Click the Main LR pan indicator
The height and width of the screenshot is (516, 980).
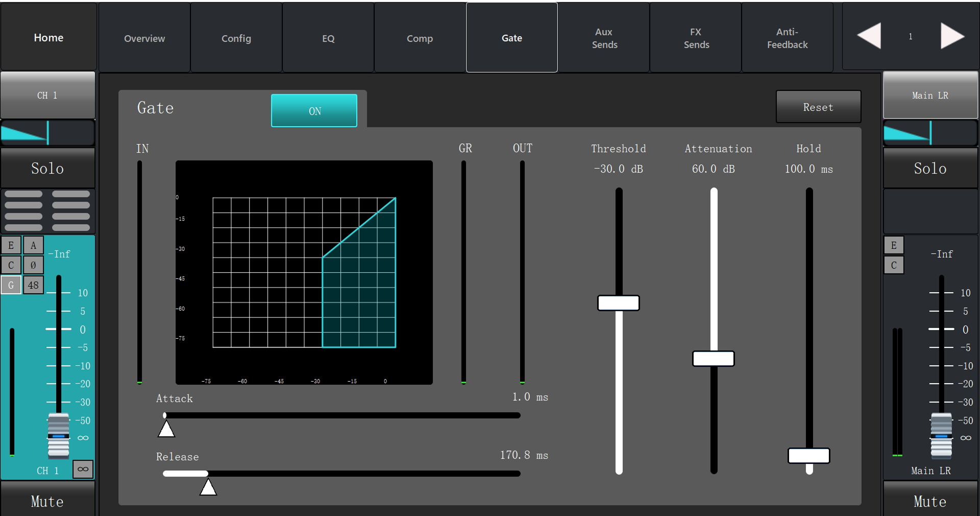930,133
